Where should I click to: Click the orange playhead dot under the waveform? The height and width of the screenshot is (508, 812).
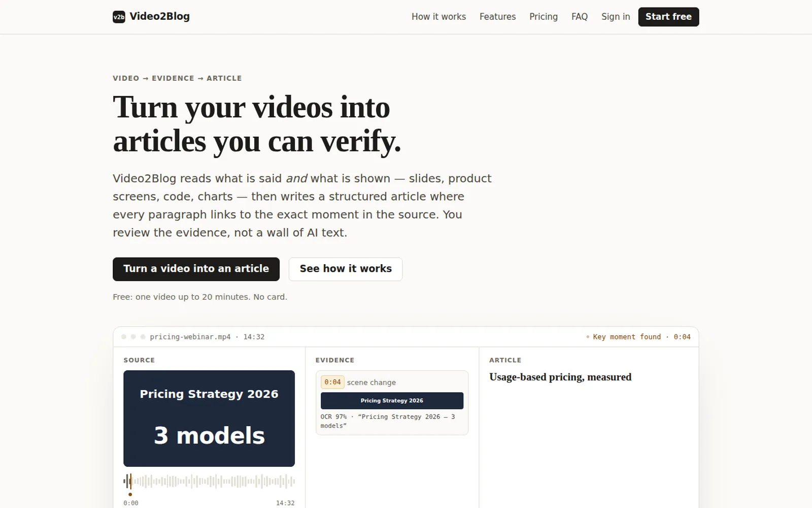coord(130,494)
